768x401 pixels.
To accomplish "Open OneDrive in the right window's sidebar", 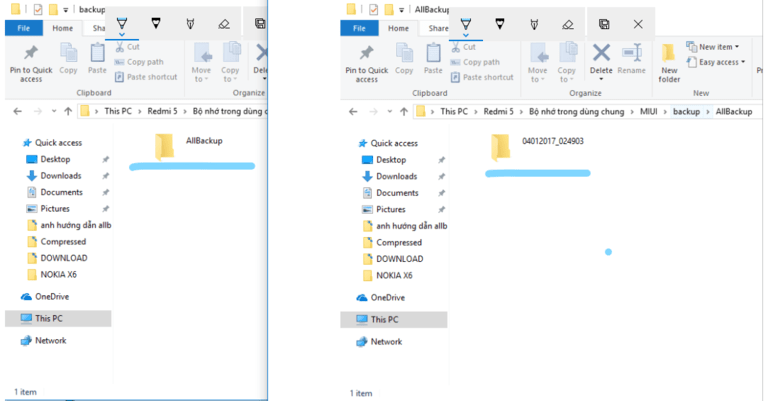I will click(x=381, y=297).
